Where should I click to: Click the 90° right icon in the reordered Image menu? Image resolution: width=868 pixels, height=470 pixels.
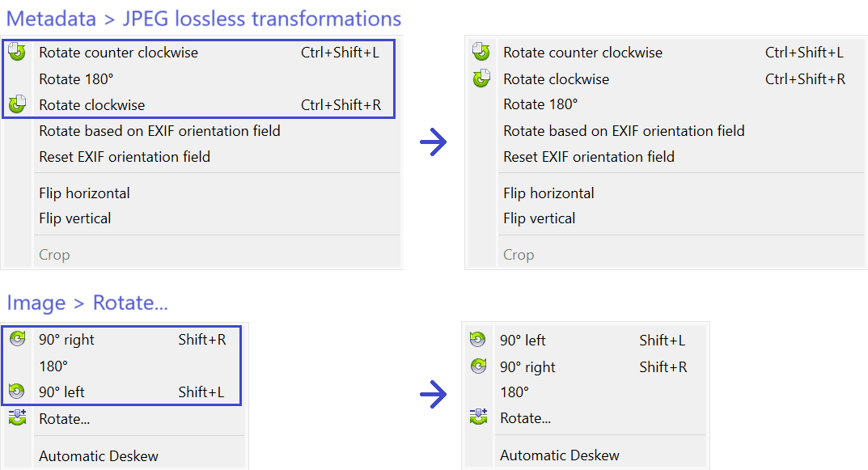[478, 366]
